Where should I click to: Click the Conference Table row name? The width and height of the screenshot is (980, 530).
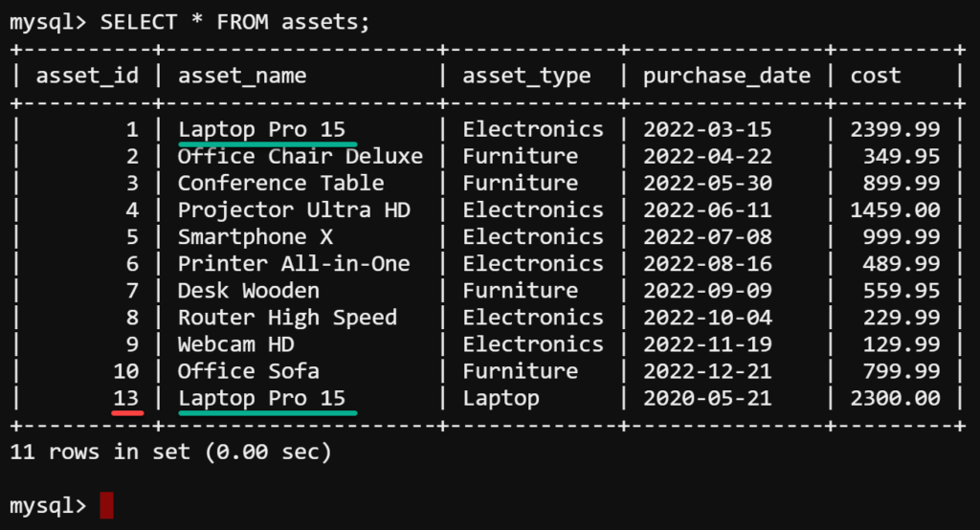(280, 183)
